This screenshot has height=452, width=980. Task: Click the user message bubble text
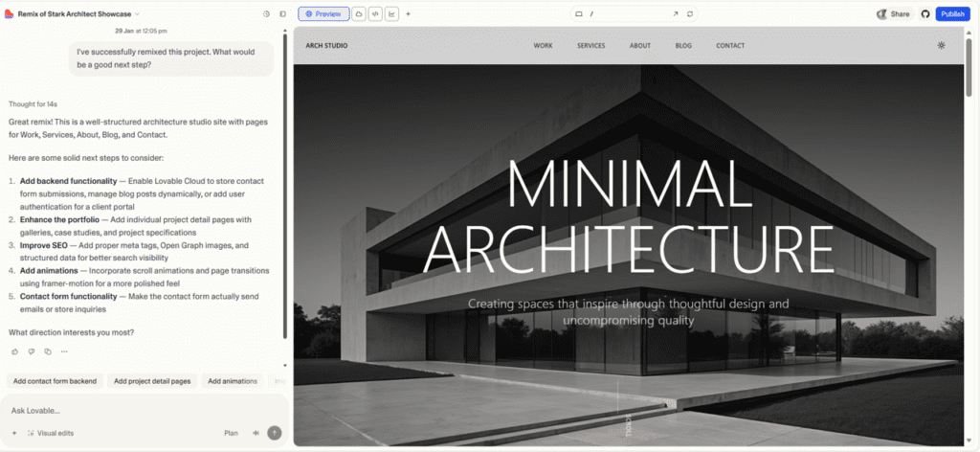click(166, 58)
